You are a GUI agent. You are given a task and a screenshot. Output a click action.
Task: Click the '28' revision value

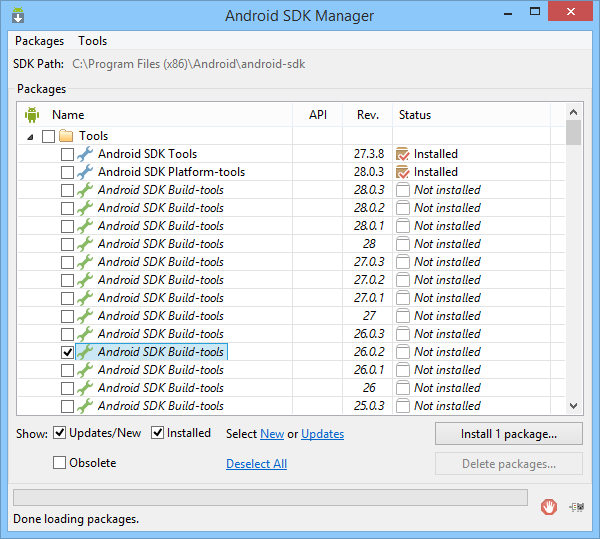tap(369, 244)
